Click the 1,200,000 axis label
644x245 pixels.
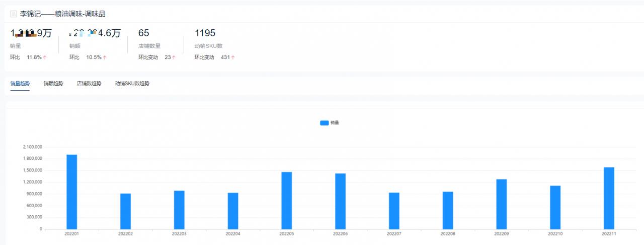click(x=33, y=182)
